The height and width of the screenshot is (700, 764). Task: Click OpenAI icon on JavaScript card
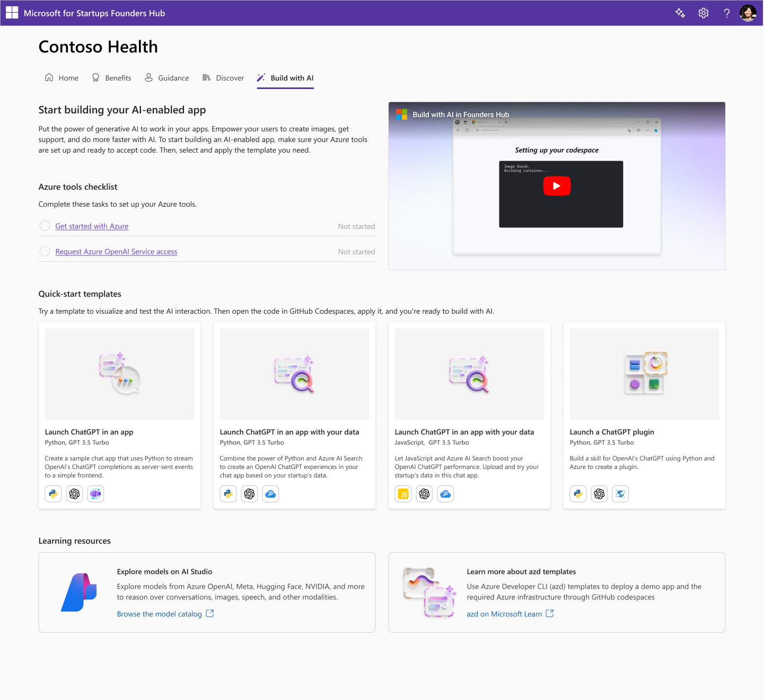[425, 494]
